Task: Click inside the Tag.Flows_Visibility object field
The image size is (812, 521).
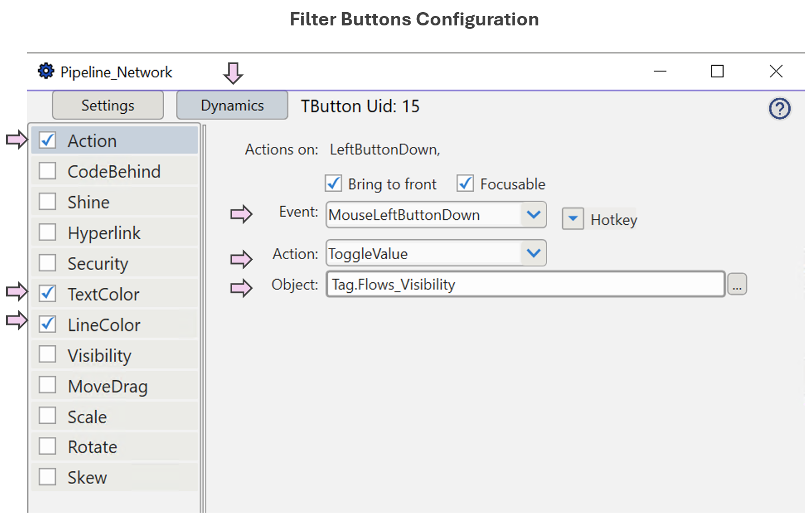Action: point(497,284)
